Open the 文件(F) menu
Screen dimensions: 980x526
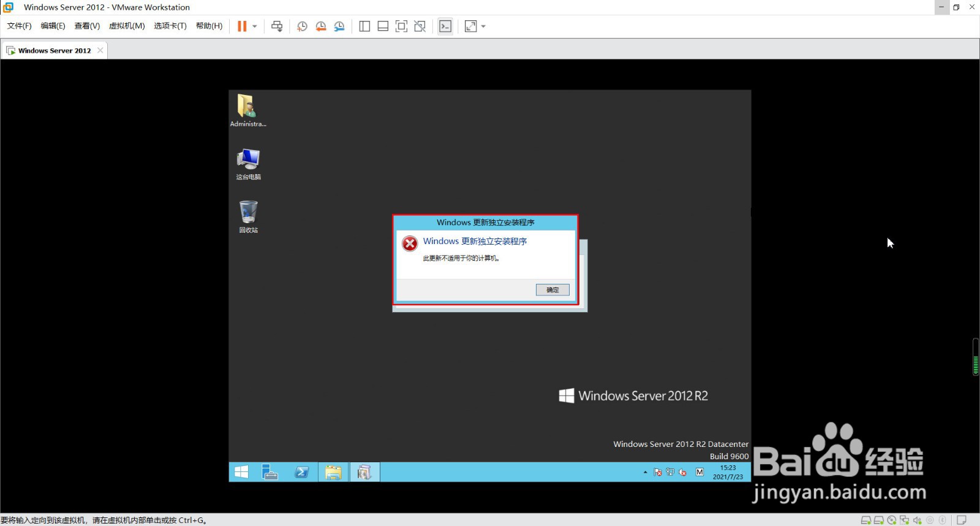[x=19, y=26]
